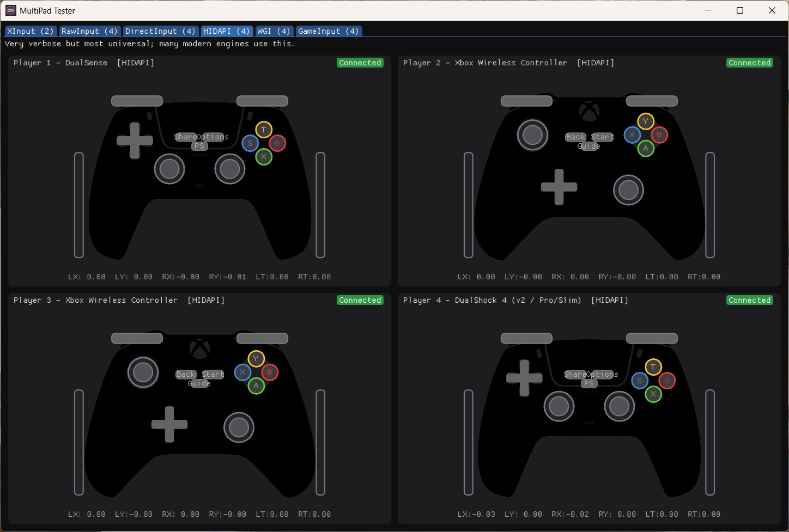Viewport: 789px width, 532px height.
Task: Click Player 4's yellow triangle T button
Action: tap(653, 367)
